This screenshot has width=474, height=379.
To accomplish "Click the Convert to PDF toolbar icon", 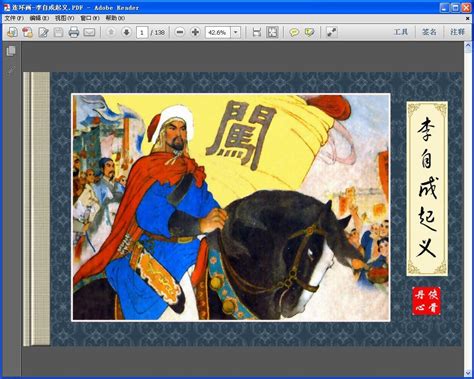I will tap(27, 32).
